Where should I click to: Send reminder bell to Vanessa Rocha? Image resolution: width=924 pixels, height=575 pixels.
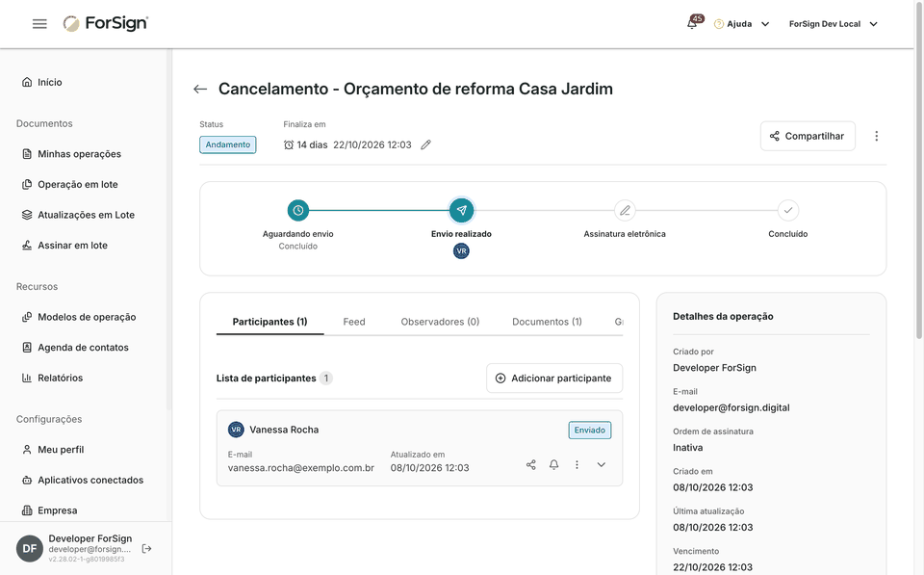[554, 464]
